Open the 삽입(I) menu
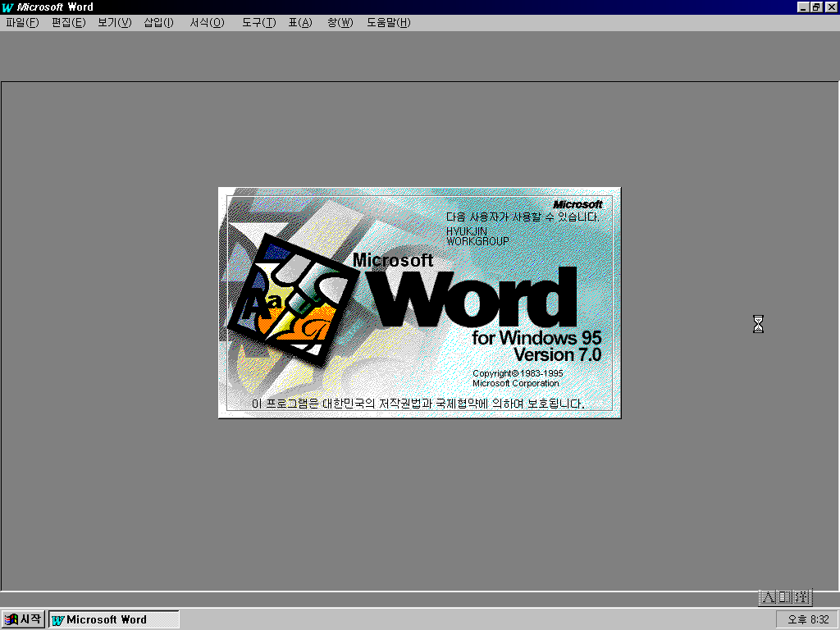The image size is (840, 630). coord(158,22)
